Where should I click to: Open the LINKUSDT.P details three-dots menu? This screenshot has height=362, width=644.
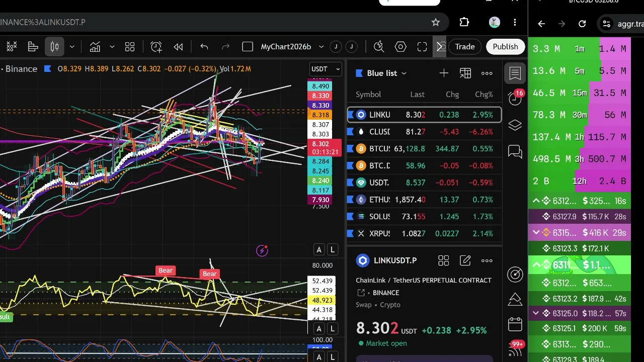click(487, 260)
